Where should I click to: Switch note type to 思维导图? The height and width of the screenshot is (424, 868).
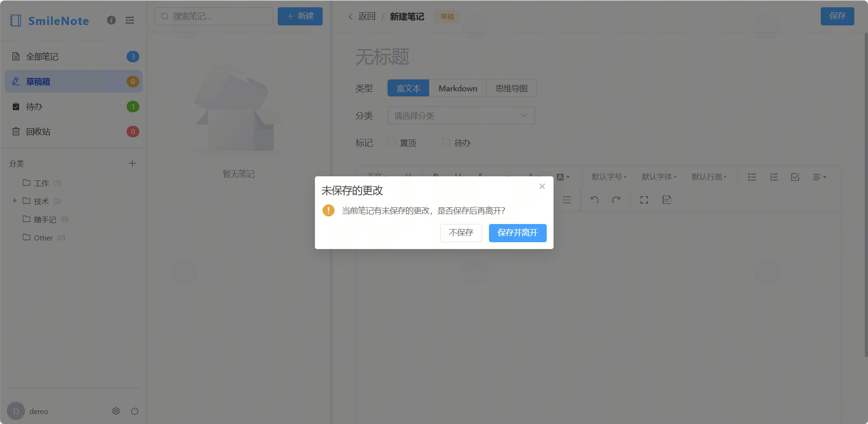[511, 88]
